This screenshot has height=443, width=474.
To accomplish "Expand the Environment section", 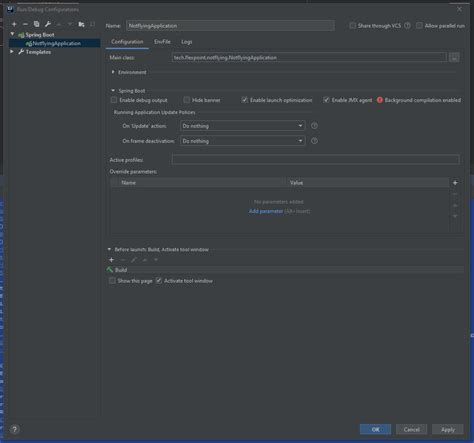I will tap(113, 72).
